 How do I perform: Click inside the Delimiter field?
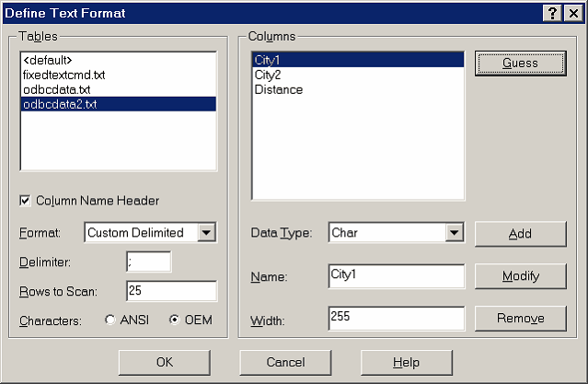(148, 262)
